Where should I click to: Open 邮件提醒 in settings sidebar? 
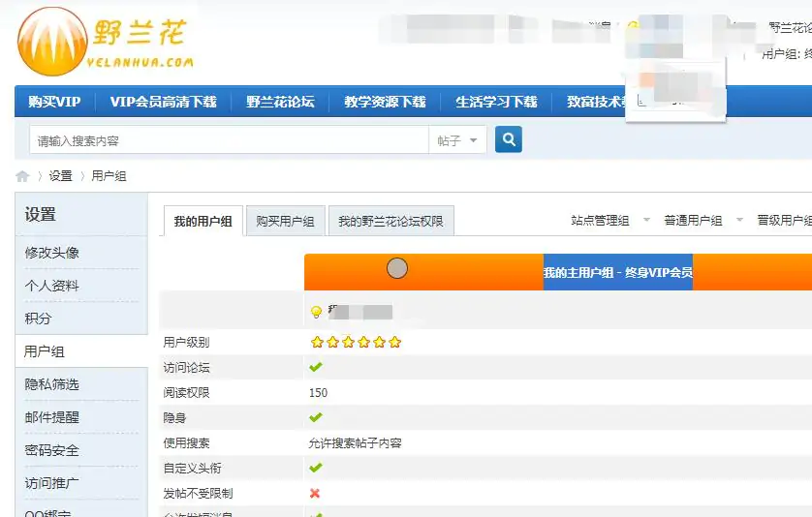[51, 417]
